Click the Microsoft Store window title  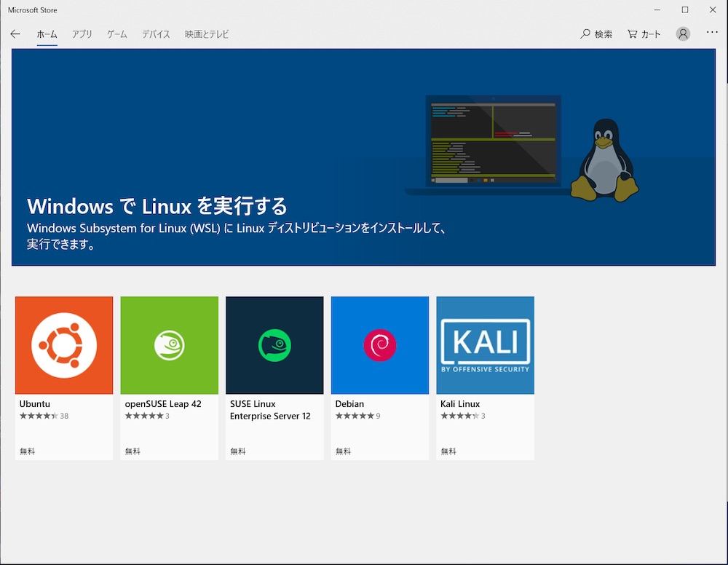[x=33, y=9]
